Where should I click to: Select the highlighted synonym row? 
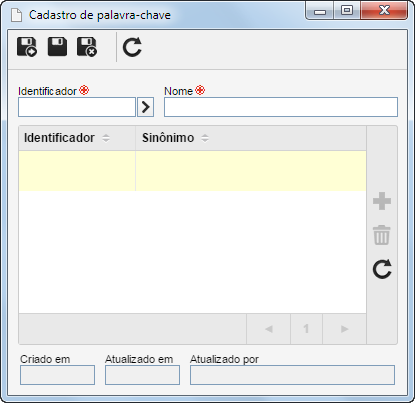(x=192, y=171)
